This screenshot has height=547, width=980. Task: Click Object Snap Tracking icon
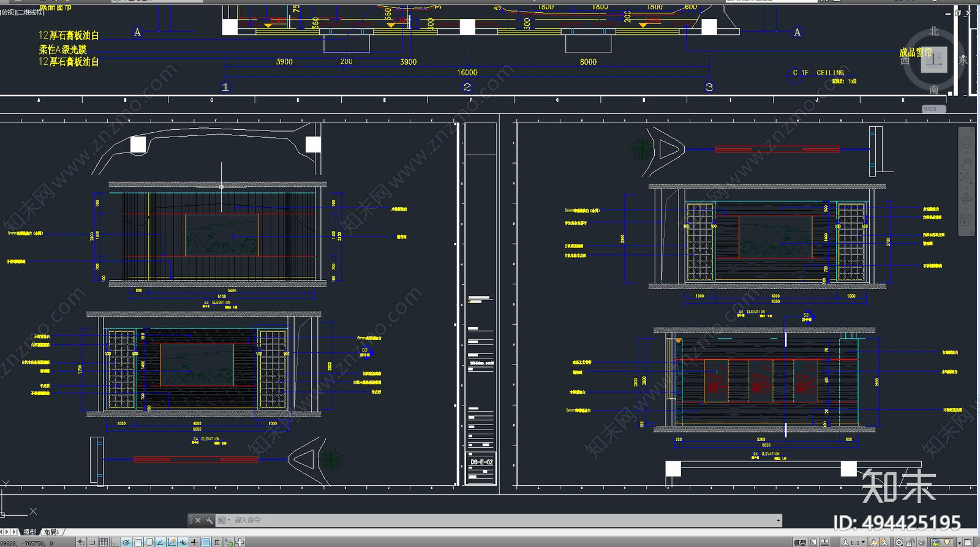[160, 542]
